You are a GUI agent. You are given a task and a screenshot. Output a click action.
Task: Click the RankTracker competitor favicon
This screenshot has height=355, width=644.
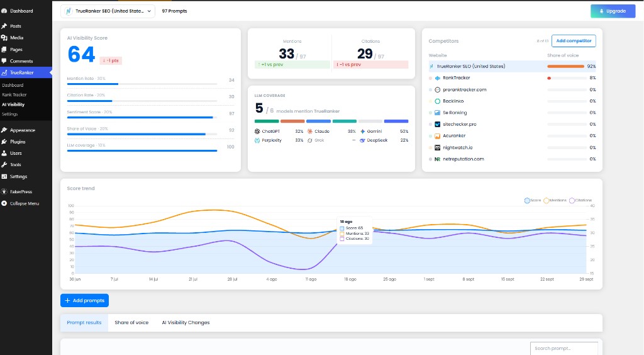click(438, 77)
